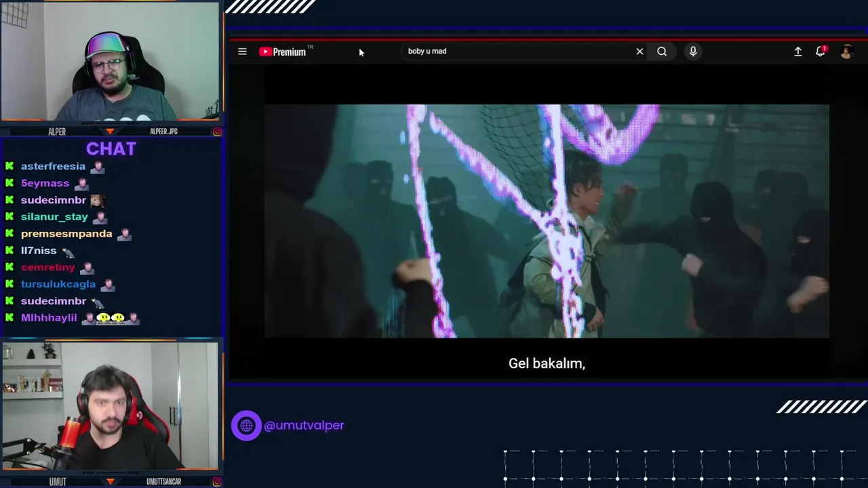Click the UMUTTSANCAR label
Image resolution: width=868 pixels, height=488 pixels.
tap(163, 482)
